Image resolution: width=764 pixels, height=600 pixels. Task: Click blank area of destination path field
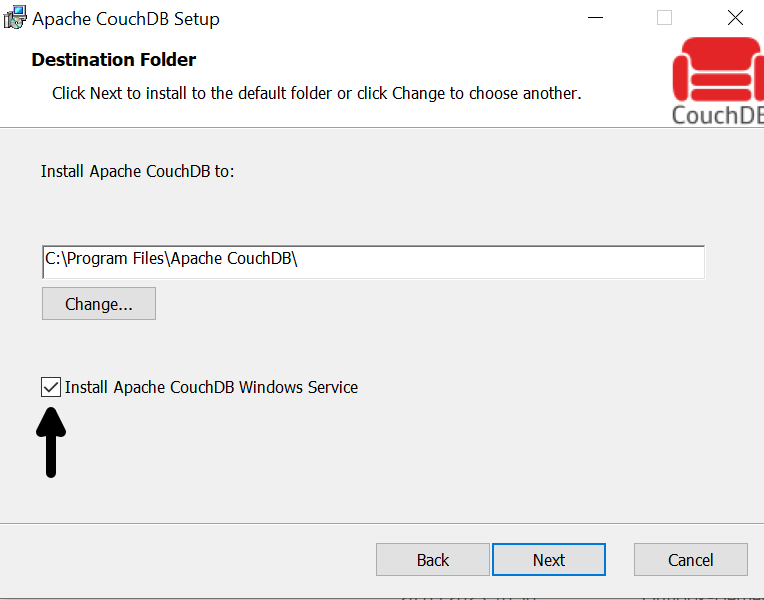[502, 262]
